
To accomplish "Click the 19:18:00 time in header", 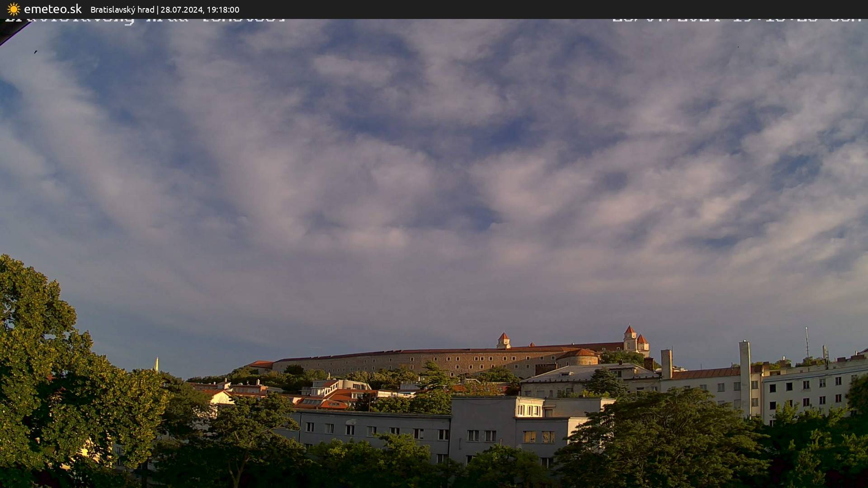I will pos(223,9).
